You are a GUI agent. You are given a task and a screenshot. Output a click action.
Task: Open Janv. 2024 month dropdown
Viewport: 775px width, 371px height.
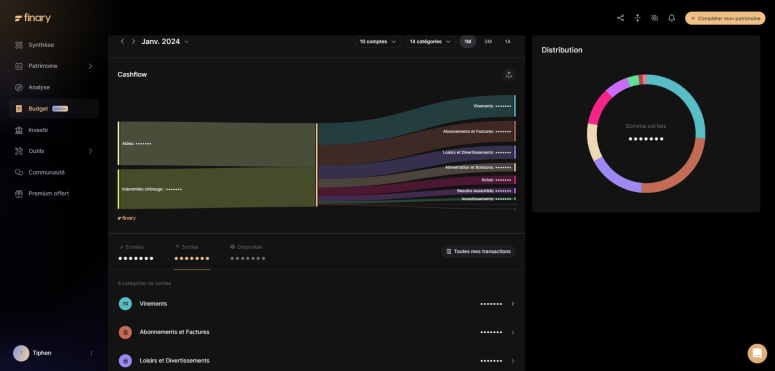pyautogui.click(x=165, y=41)
